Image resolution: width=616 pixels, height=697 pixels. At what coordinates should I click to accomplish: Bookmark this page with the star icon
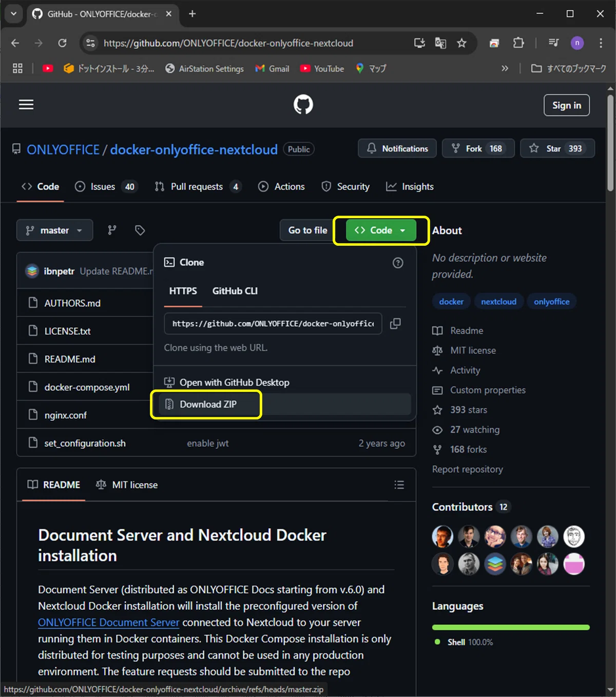[461, 43]
